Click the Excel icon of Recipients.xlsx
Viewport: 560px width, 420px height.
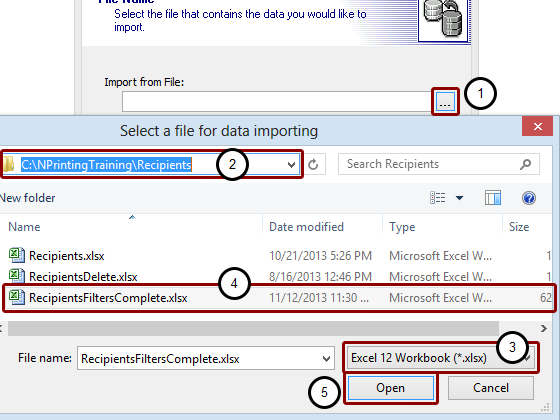pyautogui.click(x=16, y=255)
